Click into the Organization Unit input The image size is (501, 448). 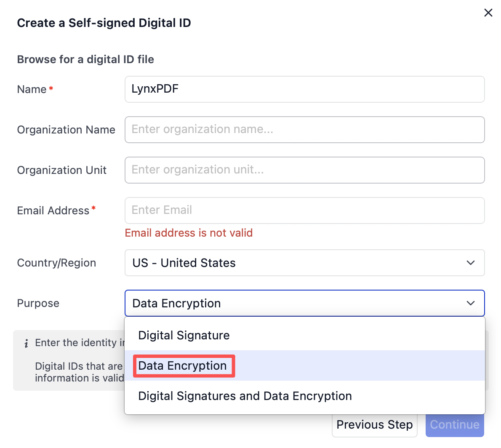(304, 170)
